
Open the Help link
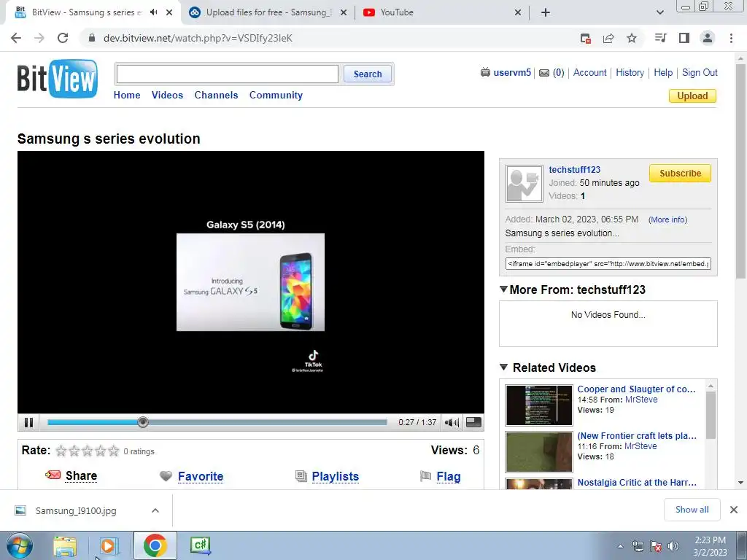pyautogui.click(x=663, y=72)
